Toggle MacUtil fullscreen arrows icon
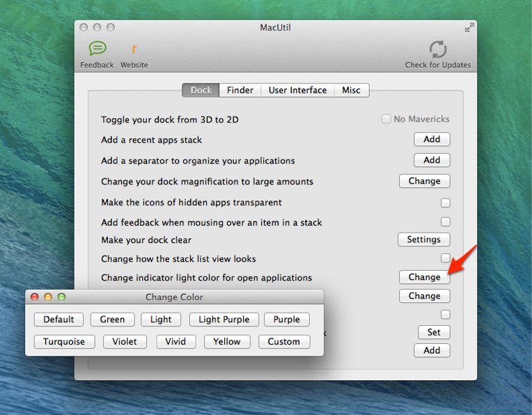Screen dimensions: 532x415 469,27
